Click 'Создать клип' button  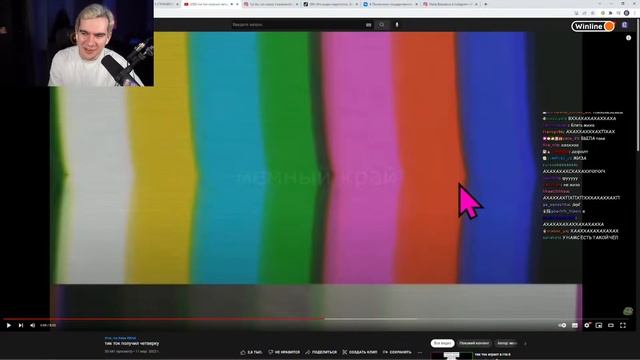(x=360, y=352)
